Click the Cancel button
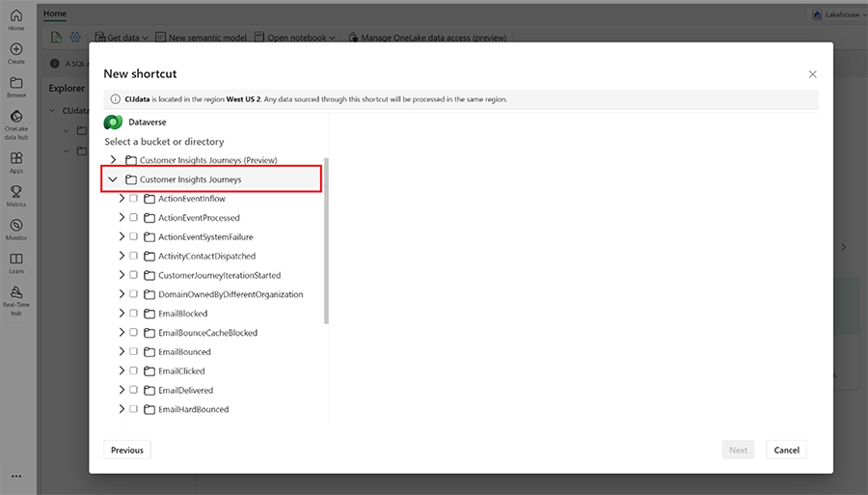The image size is (868, 495). 786,451
